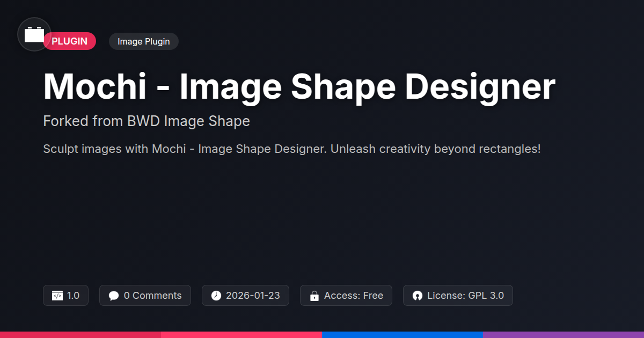The image size is (644, 338).
Task: Click the red PLUGIN label
Action: pyautogui.click(x=70, y=41)
